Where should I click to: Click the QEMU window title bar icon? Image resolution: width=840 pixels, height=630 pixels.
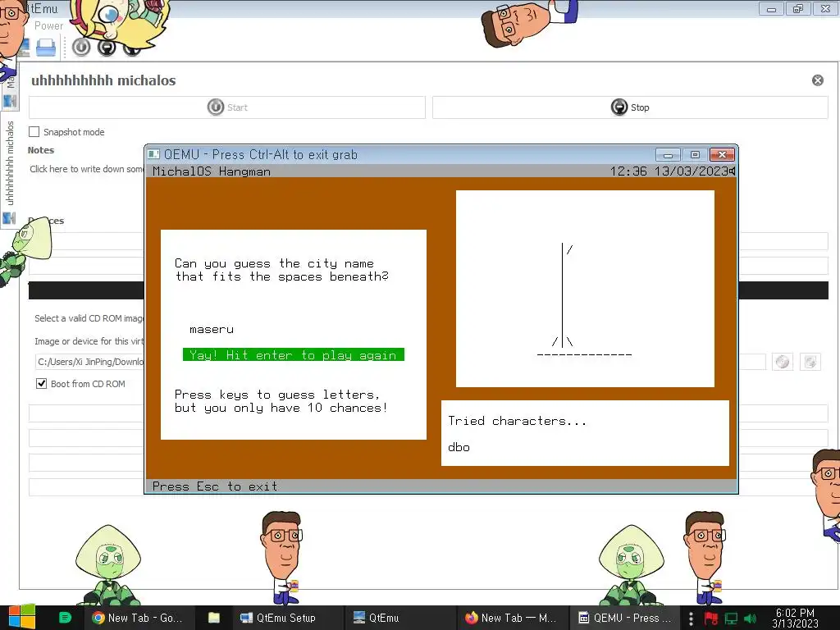pyautogui.click(x=153, y=154)
